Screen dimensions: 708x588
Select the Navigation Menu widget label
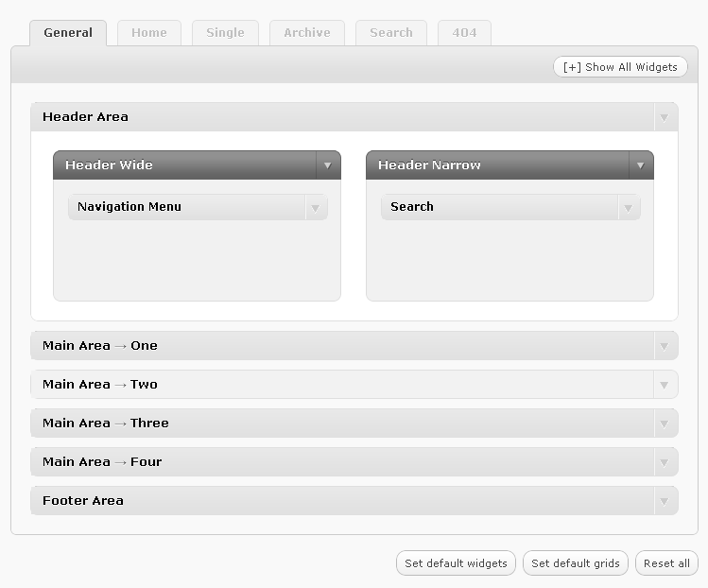pos(130,207)
